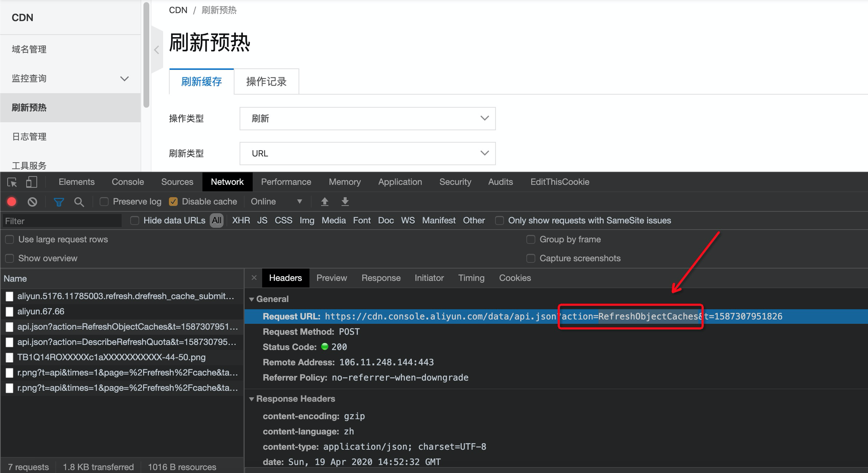The image size is (868, 473).
Task: Click the network Filter text field
Action: pyautogui.click(x=62, y=221)
